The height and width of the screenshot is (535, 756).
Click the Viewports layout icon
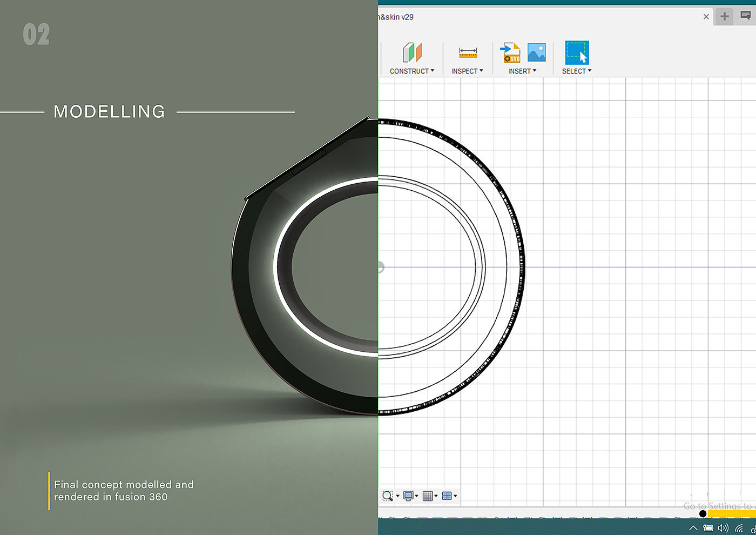coord(447,496)
